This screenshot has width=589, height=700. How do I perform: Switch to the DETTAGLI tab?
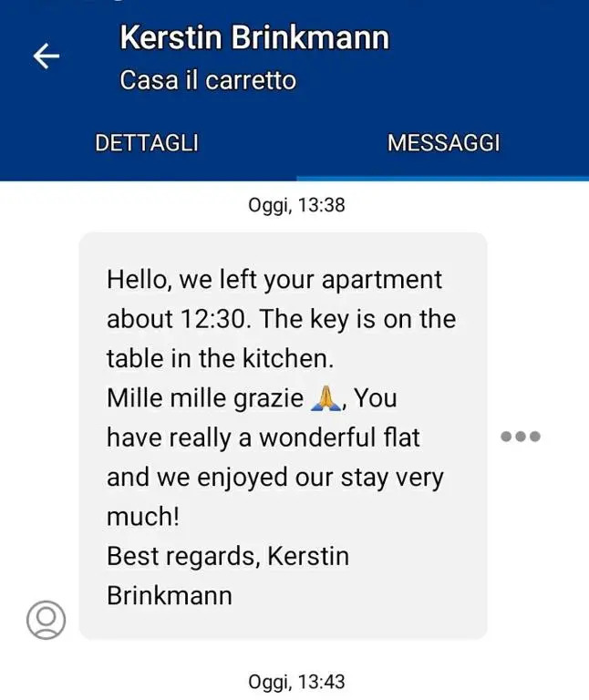pos(147,143)
